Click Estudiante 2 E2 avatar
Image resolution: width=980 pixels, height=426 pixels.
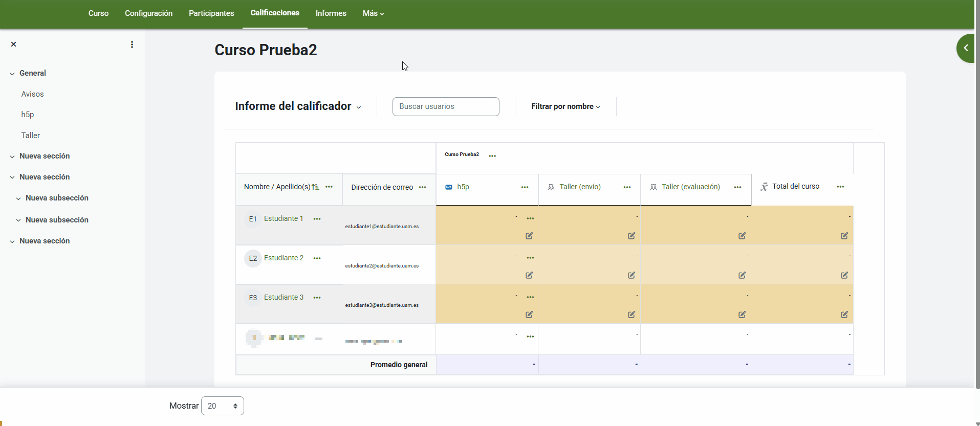[253, 258]
